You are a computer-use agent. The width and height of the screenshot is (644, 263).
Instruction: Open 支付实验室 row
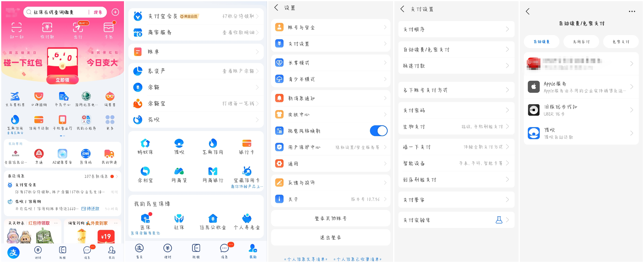point(456,220)
